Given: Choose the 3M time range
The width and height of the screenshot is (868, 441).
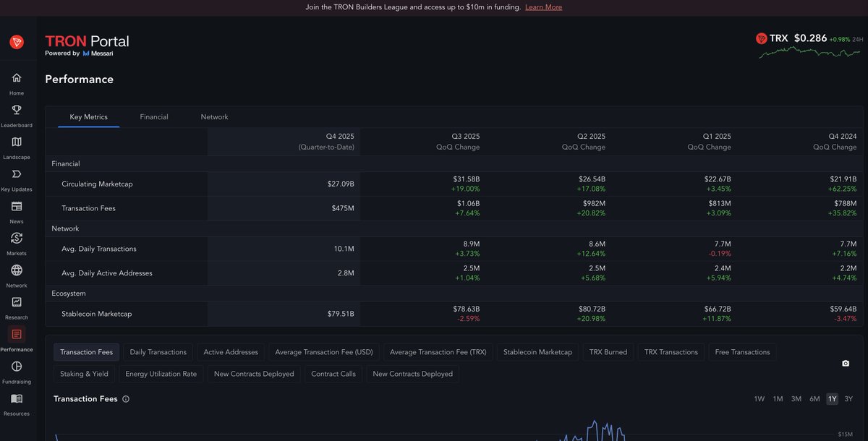Looking at the screenshot, I should (x=796, y=399).
